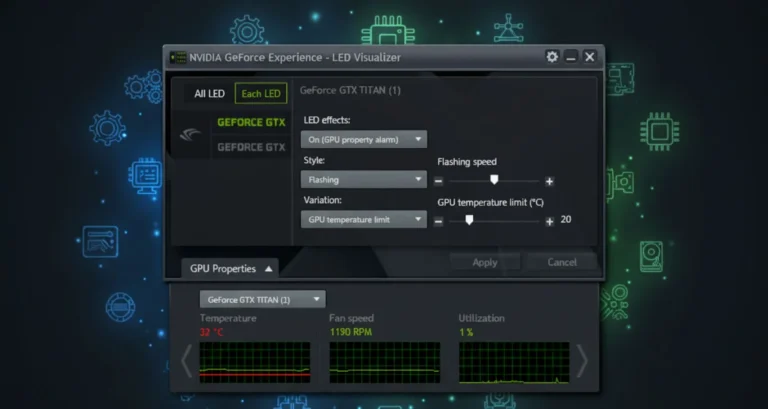Click the LED Visualizer app icon in title bar
768x409 pixels.
[x=178, y=57]
